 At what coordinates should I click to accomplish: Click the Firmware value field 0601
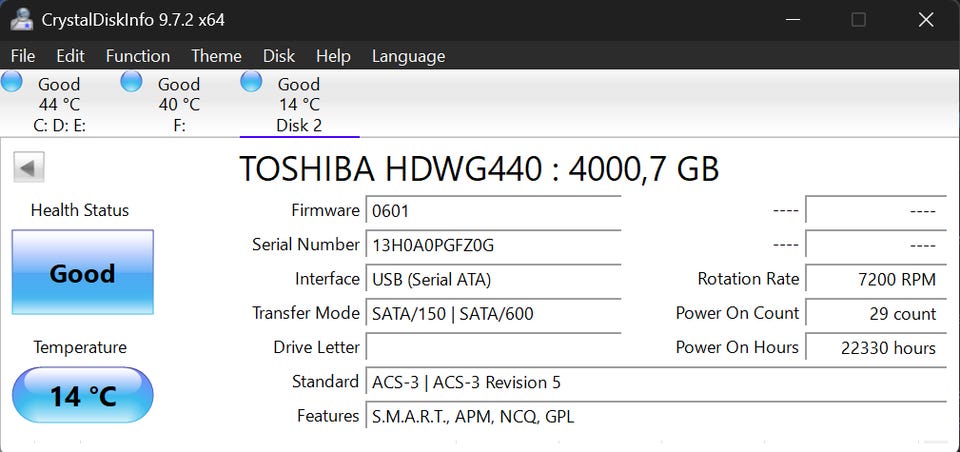pyautogui.click(x=492, y=211)
